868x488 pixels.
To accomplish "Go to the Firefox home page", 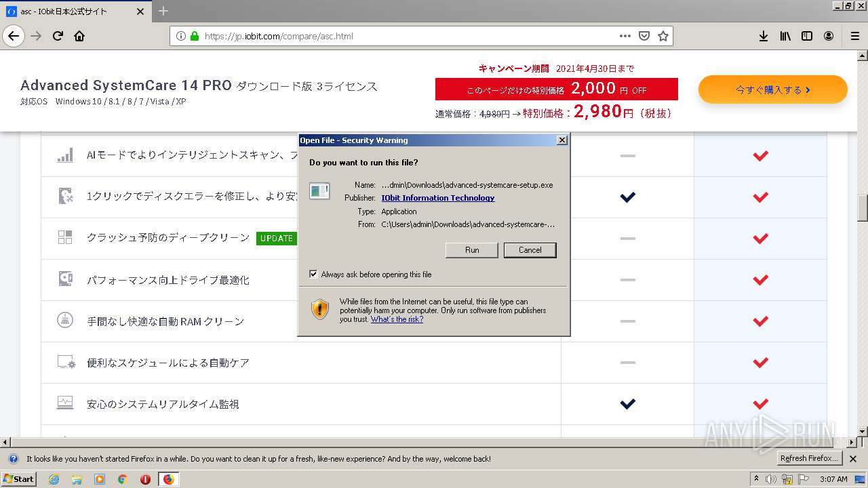I will pos(79,36).
